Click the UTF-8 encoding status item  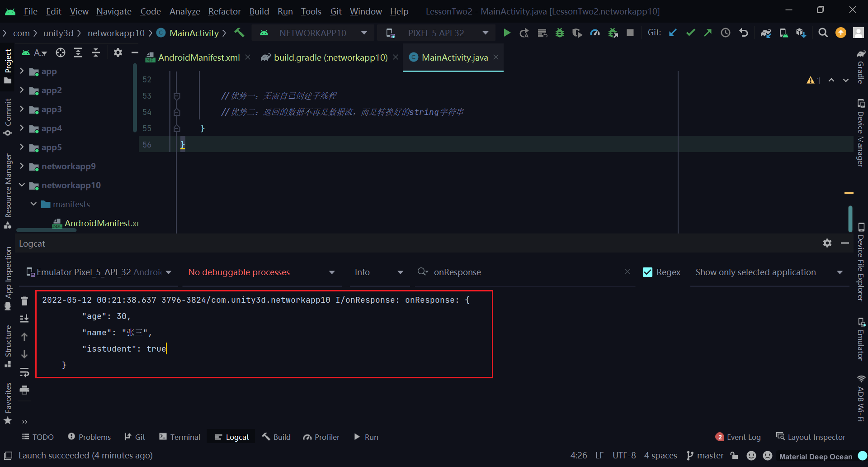coord(624,455)
